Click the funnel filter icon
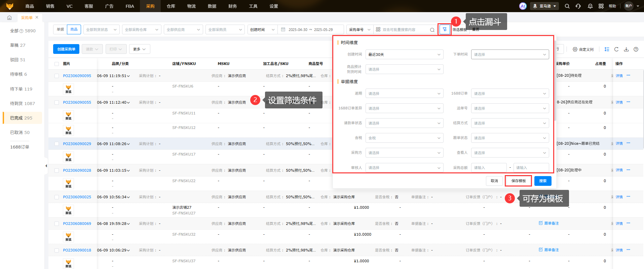The height and width of the screenshot is (269, 644). [x=445, y=30]
